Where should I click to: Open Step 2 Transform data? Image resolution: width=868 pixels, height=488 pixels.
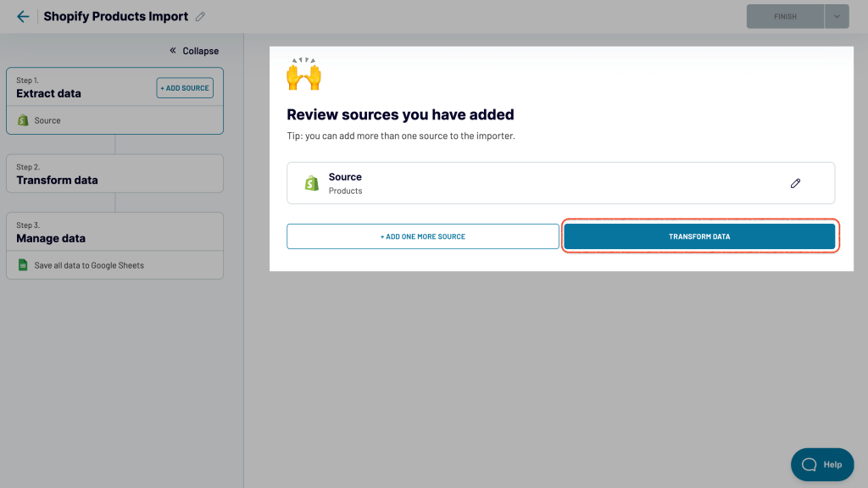114,174
